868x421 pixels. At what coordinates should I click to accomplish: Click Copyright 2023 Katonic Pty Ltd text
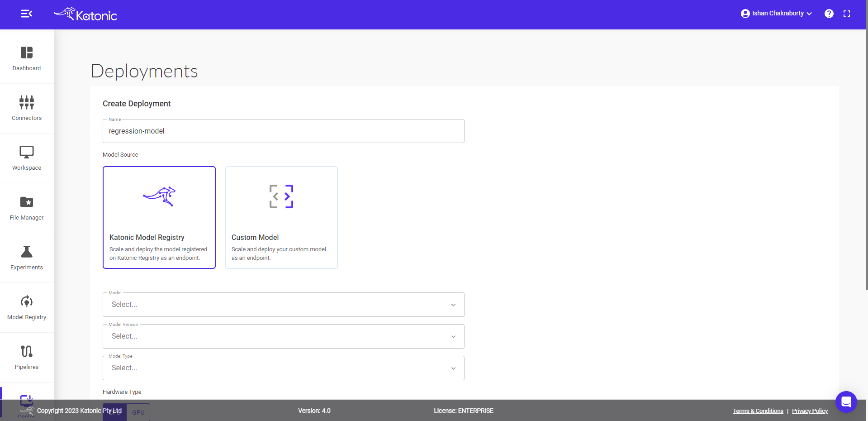click(x=79, y=411)
